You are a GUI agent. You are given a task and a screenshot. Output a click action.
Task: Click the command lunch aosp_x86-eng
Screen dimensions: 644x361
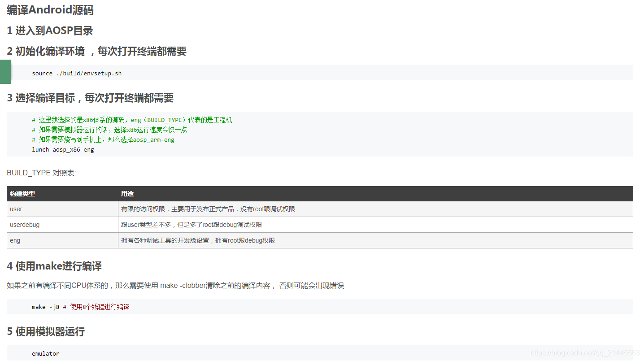[63, 149]
